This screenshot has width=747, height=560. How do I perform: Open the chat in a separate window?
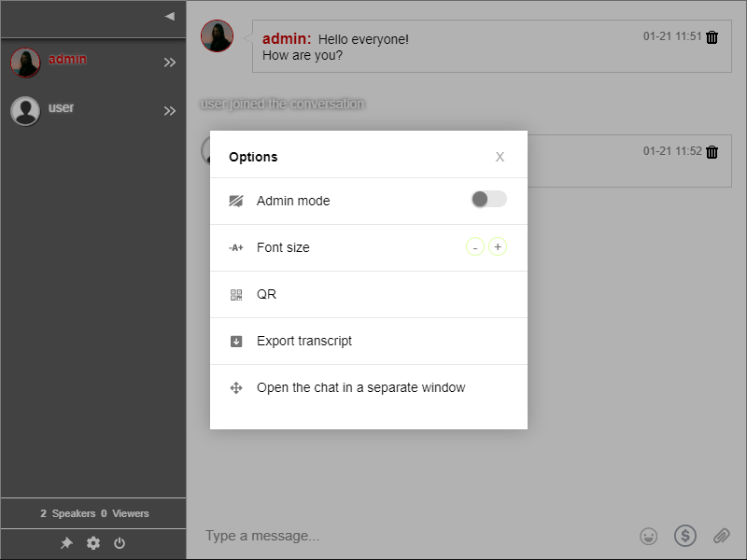pyautogui.click(x=360, y=387)
